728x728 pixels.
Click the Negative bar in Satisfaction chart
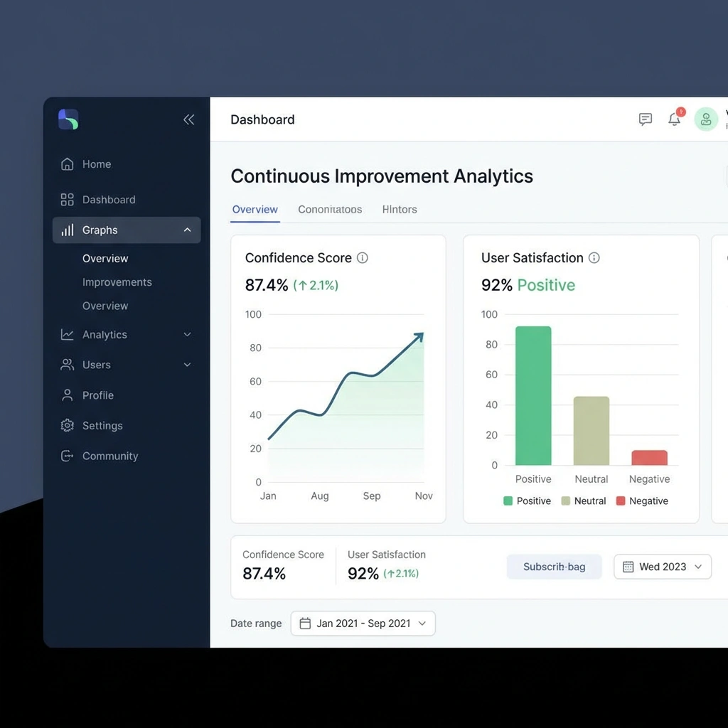pos(648,457)
